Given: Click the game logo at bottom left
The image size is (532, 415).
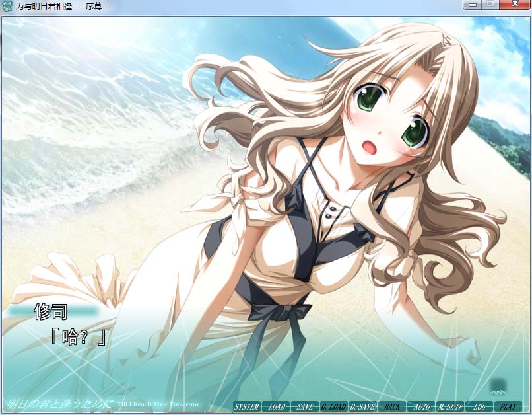Looking at the screenshot, I should (61, 404).
